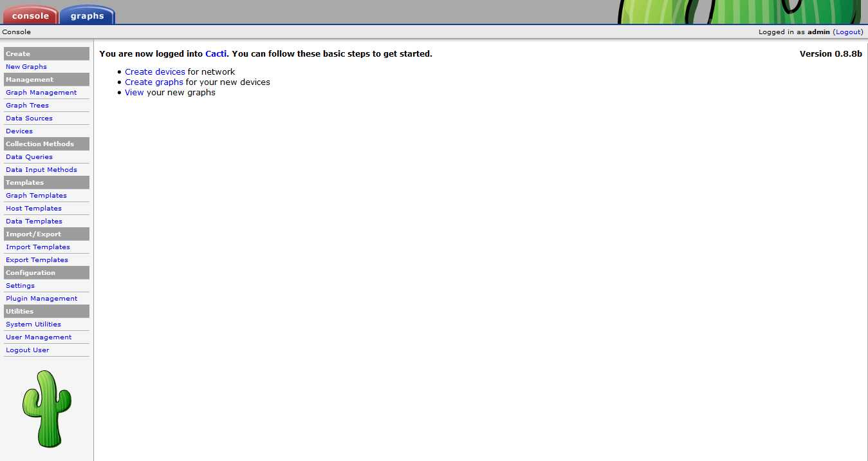Go to Data Sources
Viewport: 868px width, 461px height.
click(x=29, y=118)
